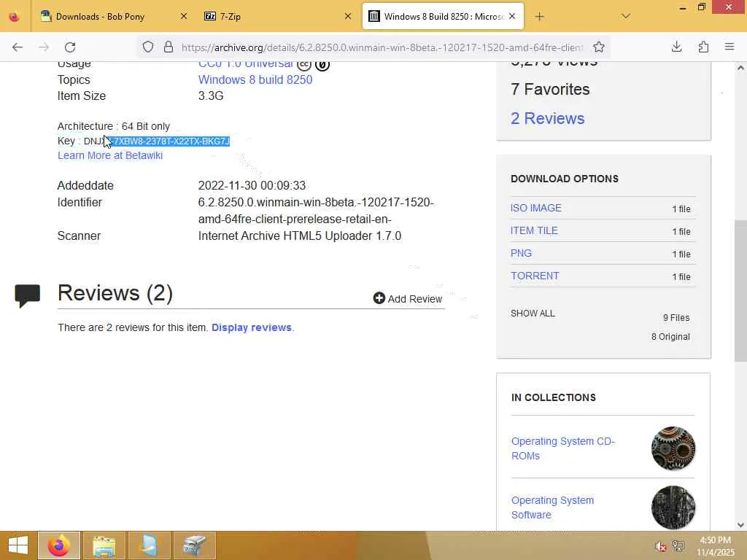747x560 pixels.
Task: Open the Display reviews link
Action: tap(252, 327)
